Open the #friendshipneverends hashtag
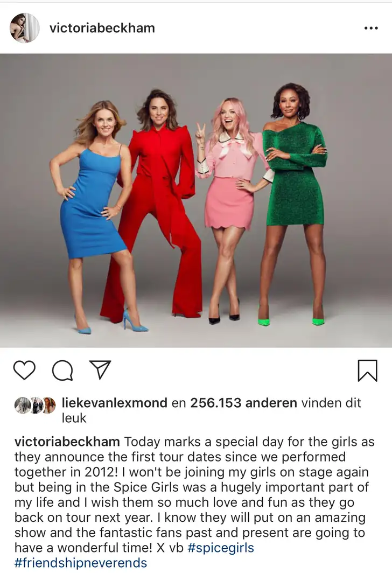The height and width of the screenshot is (573, 392). [x=81, y=563]
